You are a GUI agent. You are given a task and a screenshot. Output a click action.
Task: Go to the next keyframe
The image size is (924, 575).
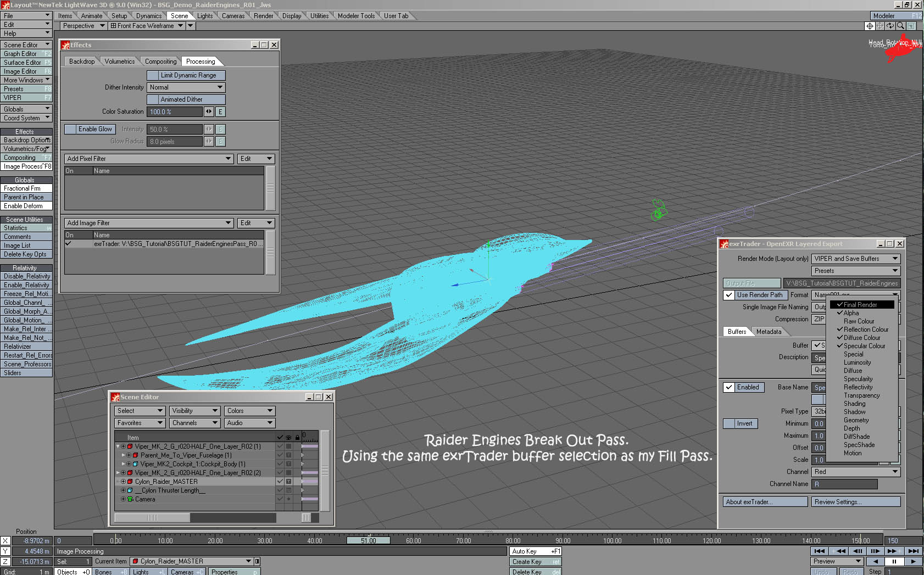click(894, 551)
